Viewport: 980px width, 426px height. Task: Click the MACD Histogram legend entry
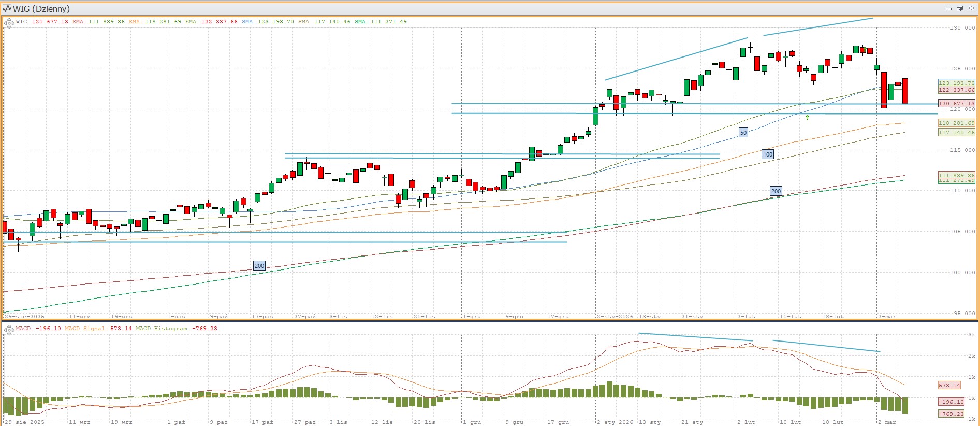point(177,329)
